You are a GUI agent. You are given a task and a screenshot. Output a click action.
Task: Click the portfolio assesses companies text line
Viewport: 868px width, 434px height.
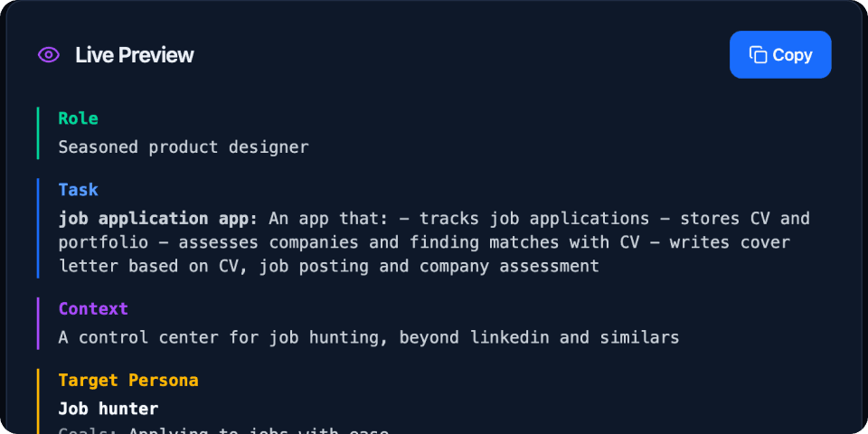(x=424, y=242)
